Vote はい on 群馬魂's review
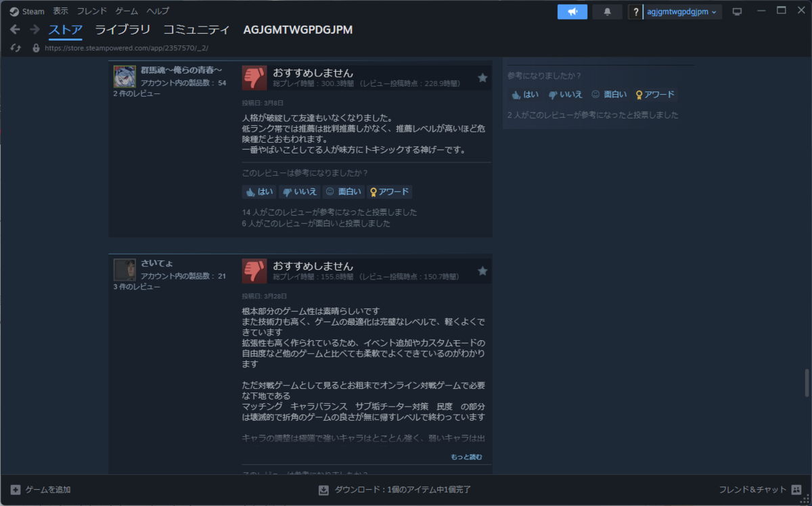812x506 pixels. pyautogui.click(x=259, y=191)
